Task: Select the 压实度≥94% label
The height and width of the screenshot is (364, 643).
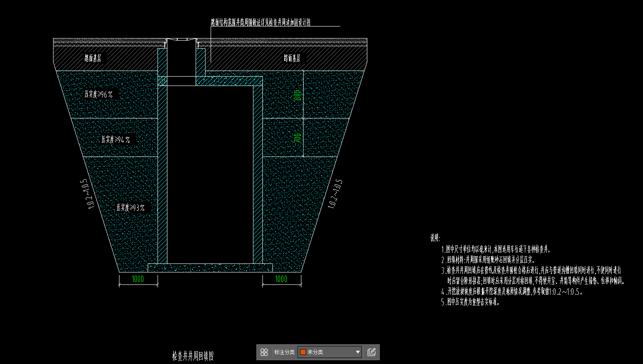Action: point(116,139)
